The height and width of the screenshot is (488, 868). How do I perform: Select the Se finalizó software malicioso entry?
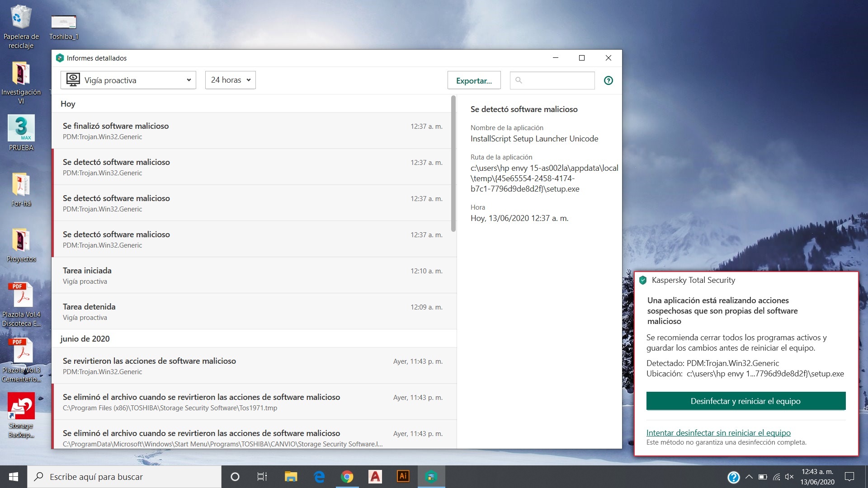tap(251, 131)
